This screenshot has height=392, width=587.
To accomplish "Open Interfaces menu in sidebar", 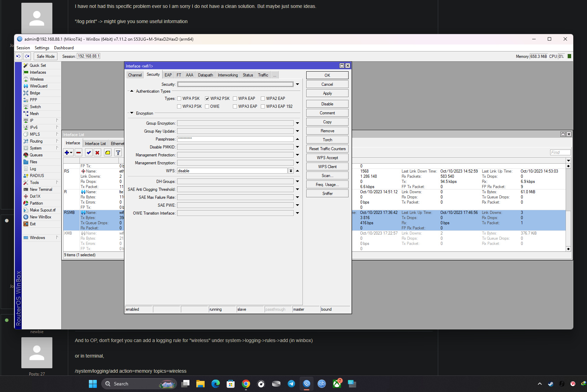I will coord(38,72).
